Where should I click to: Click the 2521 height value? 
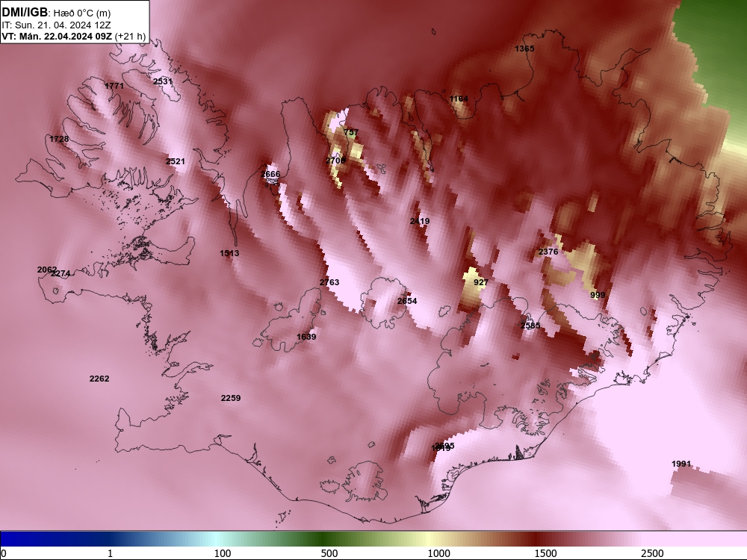coord(176,161)
